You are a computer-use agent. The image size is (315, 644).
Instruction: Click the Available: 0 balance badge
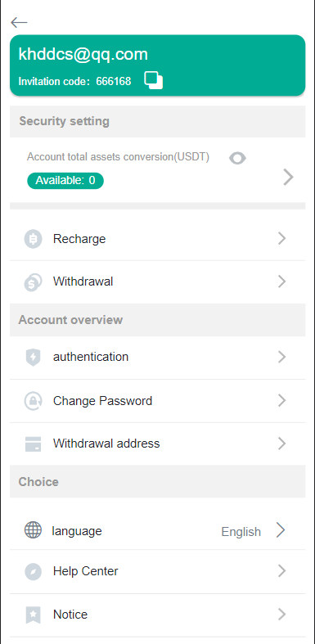tap(65, 181)
